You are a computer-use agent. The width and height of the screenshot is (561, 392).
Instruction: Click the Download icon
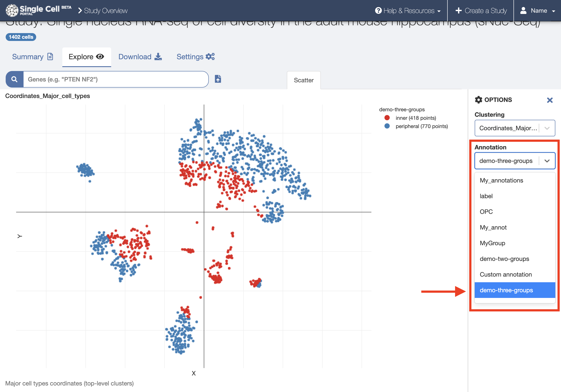158,56
